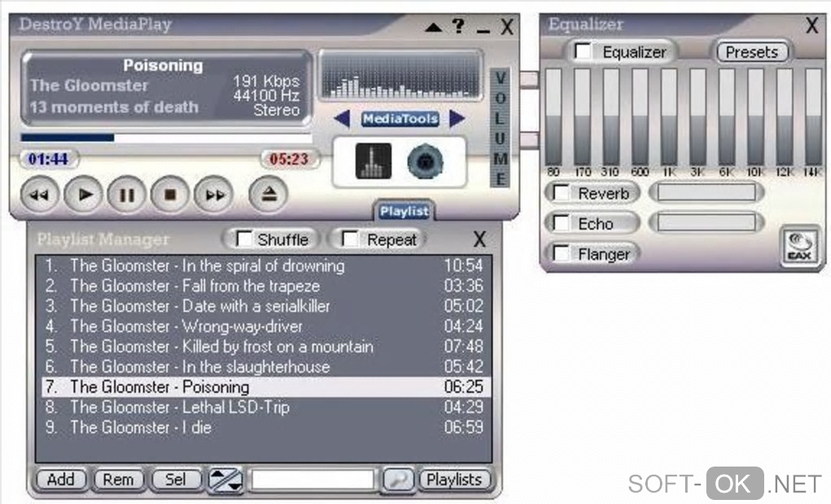Screen dimensions: 831x504
Task: Close the Playlist Manager panel
Action: click(480, 239)
